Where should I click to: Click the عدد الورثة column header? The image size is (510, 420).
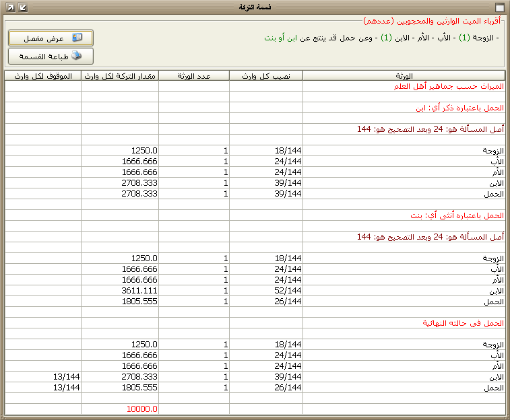(x=194, y=76)
